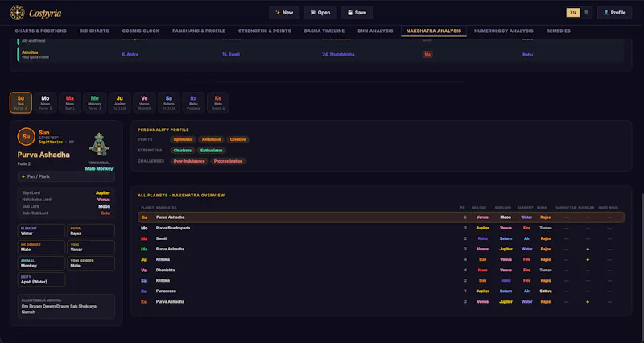The height and width of the screenshot is (343, 644).
Task: Click the New chart button
Action: 284,13
